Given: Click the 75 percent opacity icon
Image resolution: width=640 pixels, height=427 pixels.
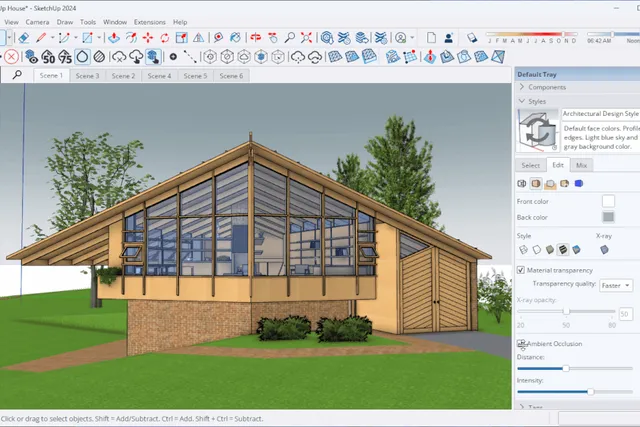Looking at the screenshot, I should coord(65,57).
